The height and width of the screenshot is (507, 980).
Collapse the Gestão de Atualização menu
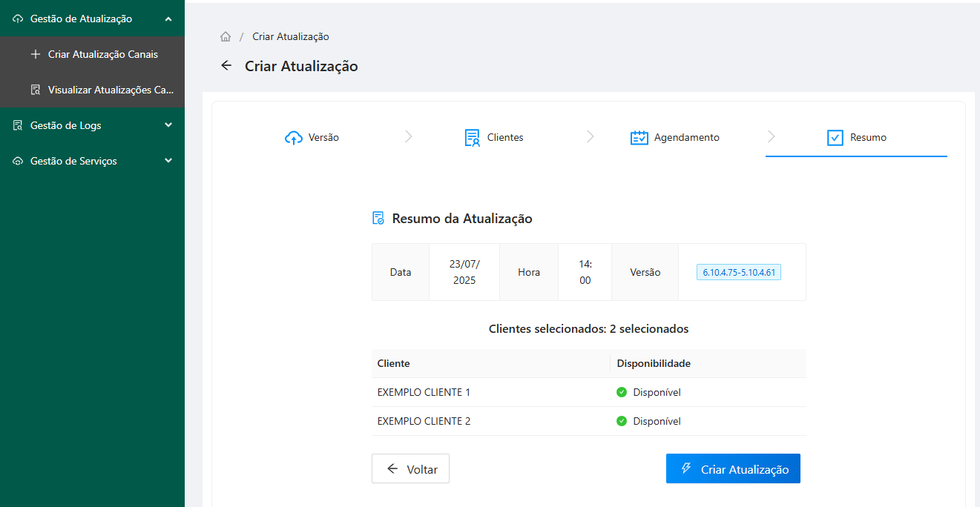click(168, 19)
